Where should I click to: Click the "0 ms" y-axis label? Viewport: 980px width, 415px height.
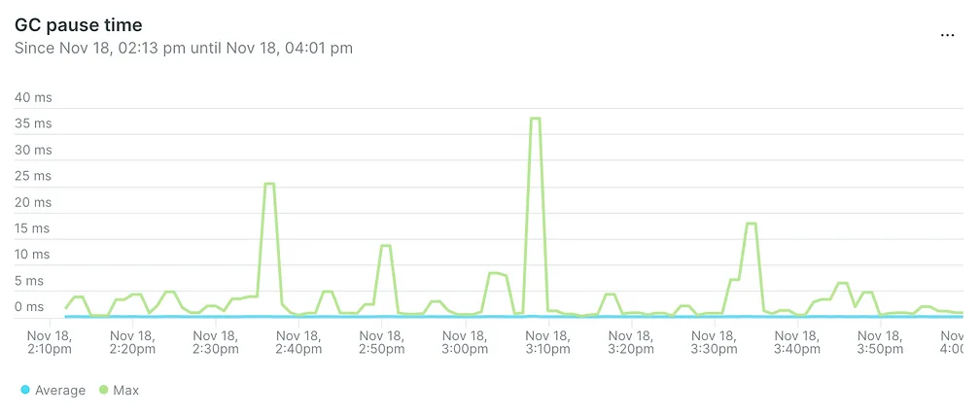29,306
